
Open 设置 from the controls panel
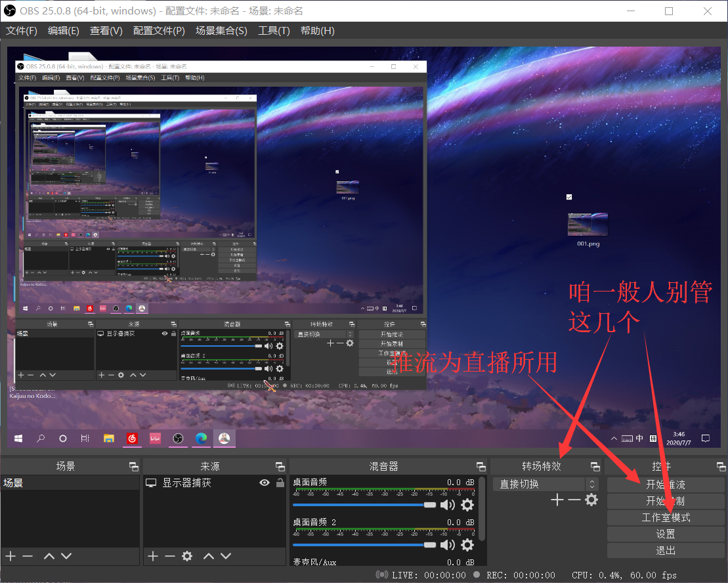pyautogui.click(x=666, y=534)
